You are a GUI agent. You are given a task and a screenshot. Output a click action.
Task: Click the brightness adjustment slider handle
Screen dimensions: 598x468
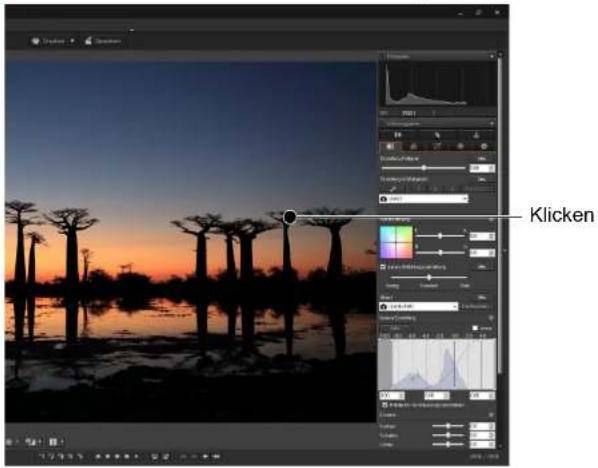[424, 168]
